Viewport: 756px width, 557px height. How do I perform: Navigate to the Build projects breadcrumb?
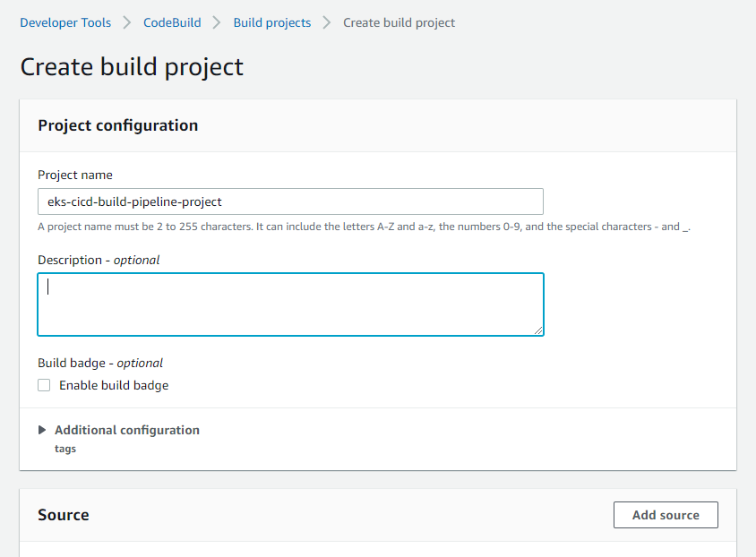pos(272,22)
